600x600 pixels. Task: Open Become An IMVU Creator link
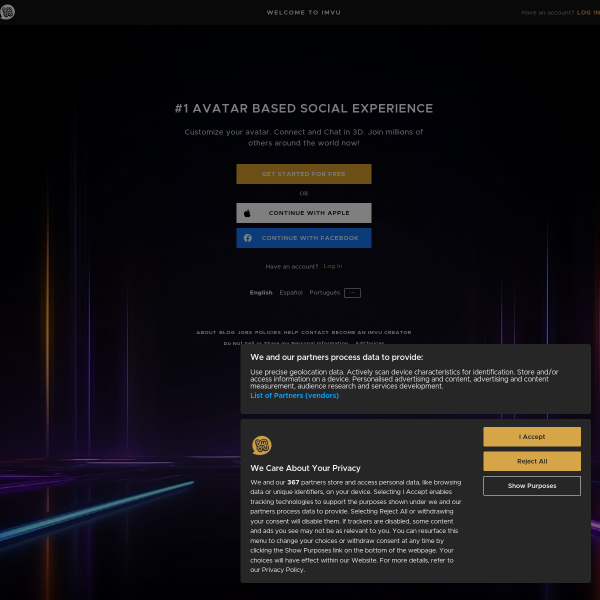(x=371, y=333)
